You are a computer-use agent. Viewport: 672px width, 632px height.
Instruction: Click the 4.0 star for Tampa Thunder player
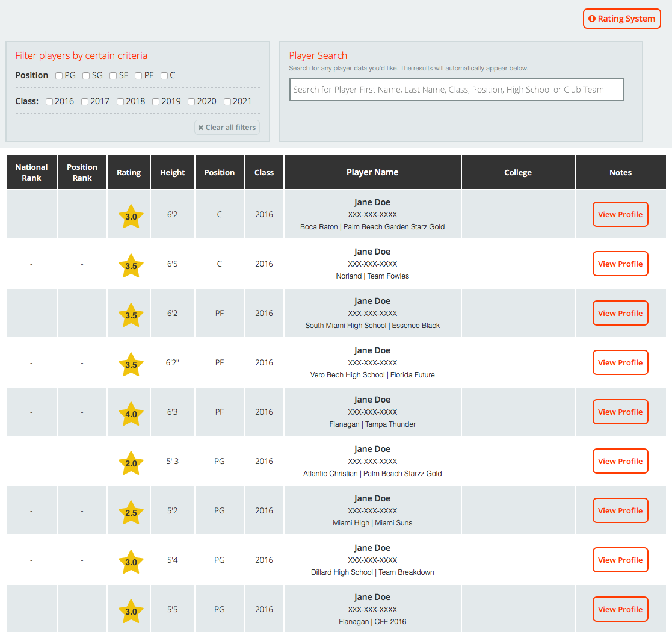tap(131, 414)
